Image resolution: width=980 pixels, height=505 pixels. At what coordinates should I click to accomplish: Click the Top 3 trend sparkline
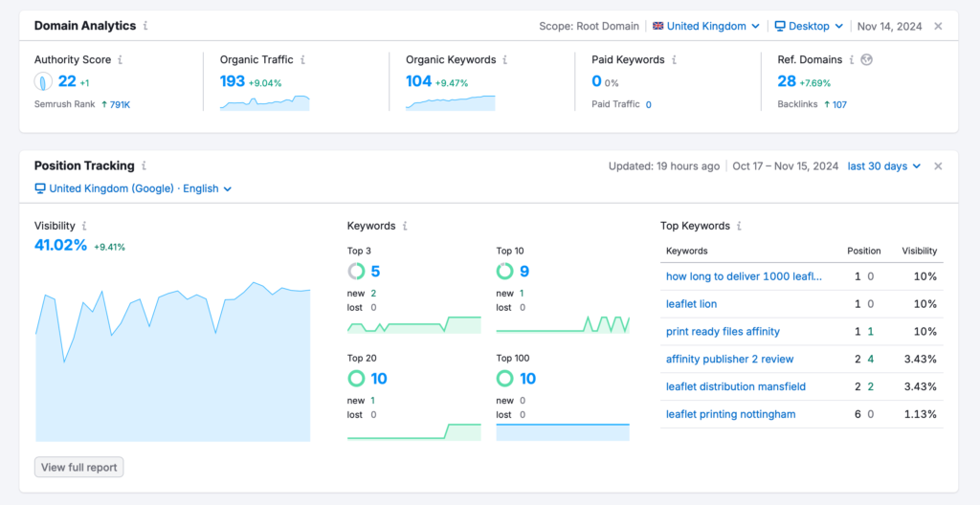tap(414, 325)
